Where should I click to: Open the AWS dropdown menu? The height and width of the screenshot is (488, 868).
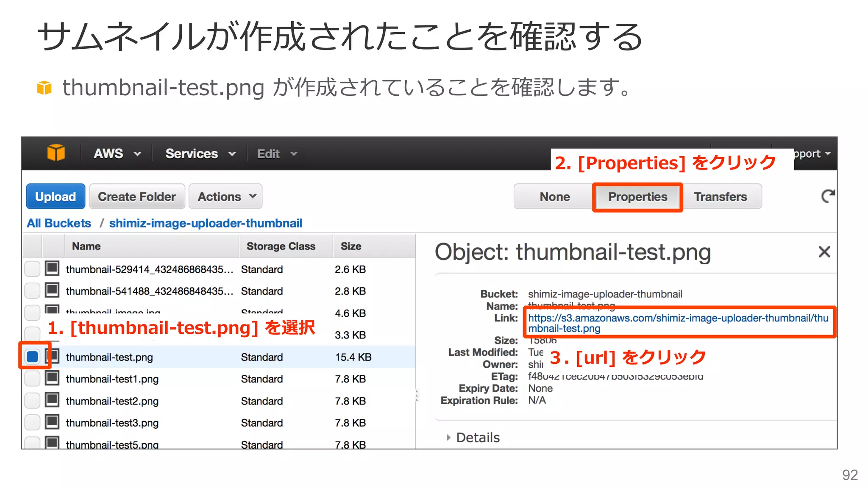pyautogui.click(x=117, y=153)
